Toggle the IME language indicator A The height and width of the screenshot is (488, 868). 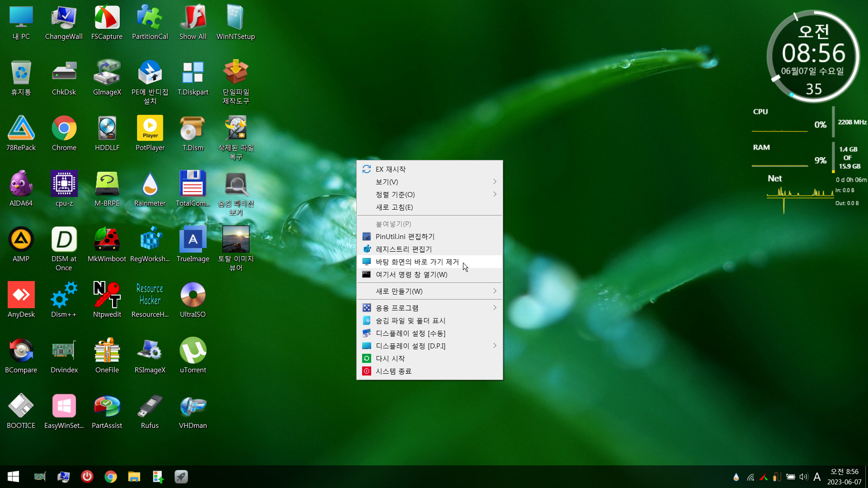817,477
